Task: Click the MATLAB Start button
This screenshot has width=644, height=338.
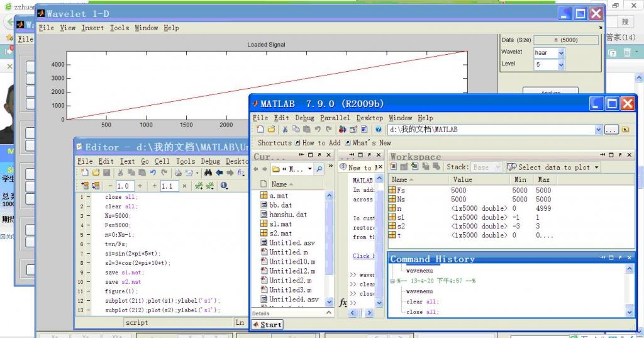Action: point(267,324)
